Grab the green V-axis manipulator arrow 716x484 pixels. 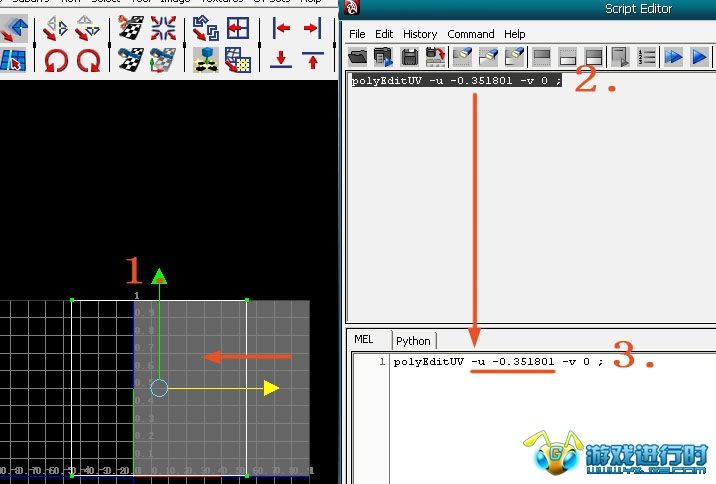tap(159, 276)
